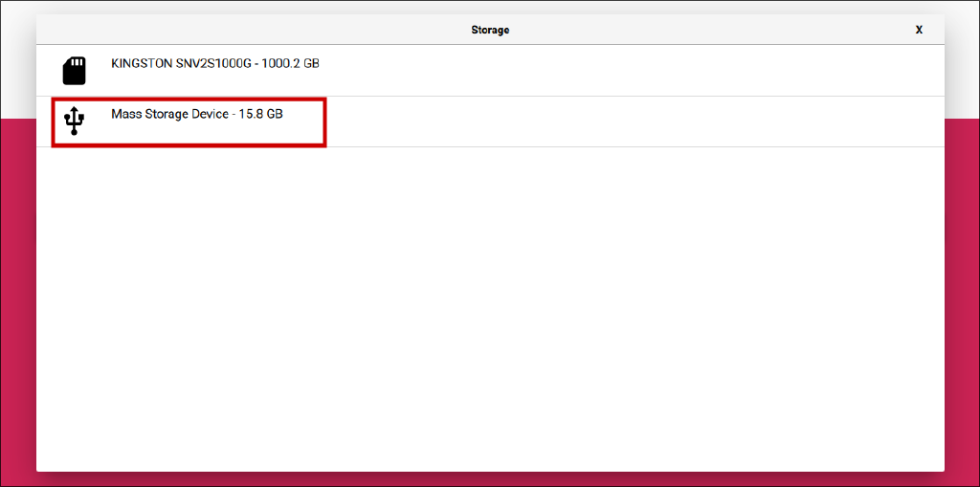The height and width of the screenshot is (487, 980).
Task: Click the USB icon for Mass Storage Device
Action: pyautogui.click(x=75, y=121)
